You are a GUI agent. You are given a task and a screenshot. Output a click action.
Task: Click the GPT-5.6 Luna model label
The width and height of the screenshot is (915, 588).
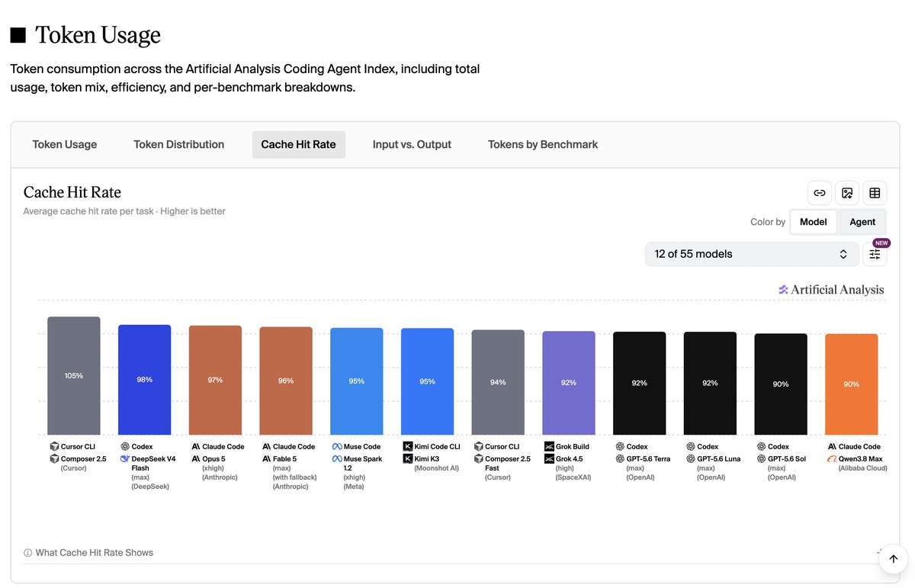[x=719, y=459]
